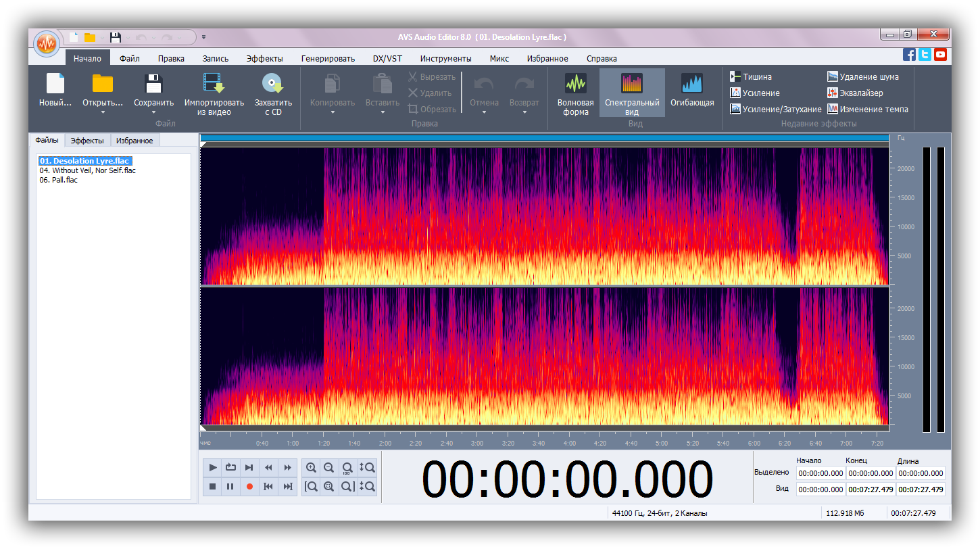980x549 pixels.
Task: Open the Facebook link icon
Action: [x=910, y=55]
